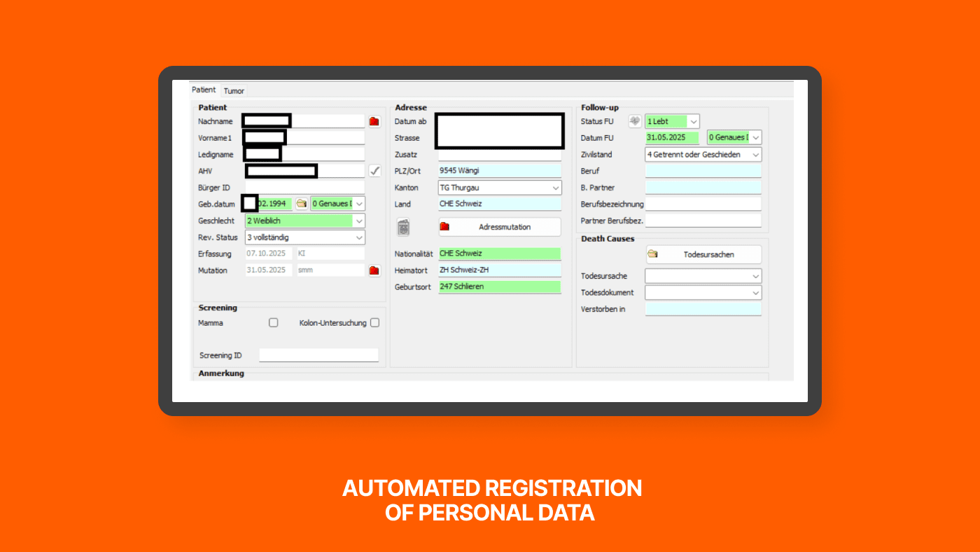Click the heart icon next to Status FU
The height and width of the screenshot is (552, 980).
(x=635, y=121)
